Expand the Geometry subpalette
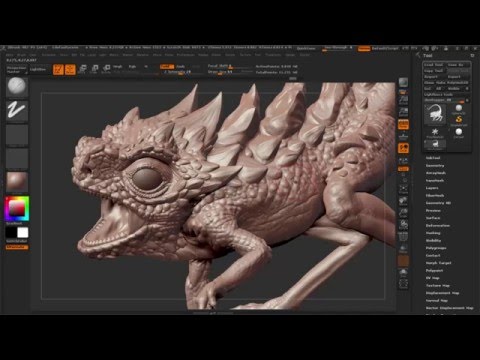 435,165
